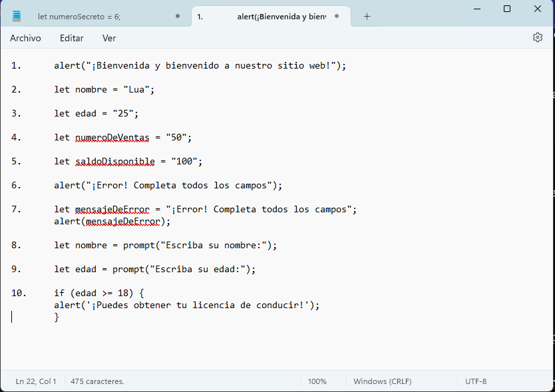This screenshot has width=555, height=392.
Task: Click the value "100" on line 5
Action: point(184,162)
